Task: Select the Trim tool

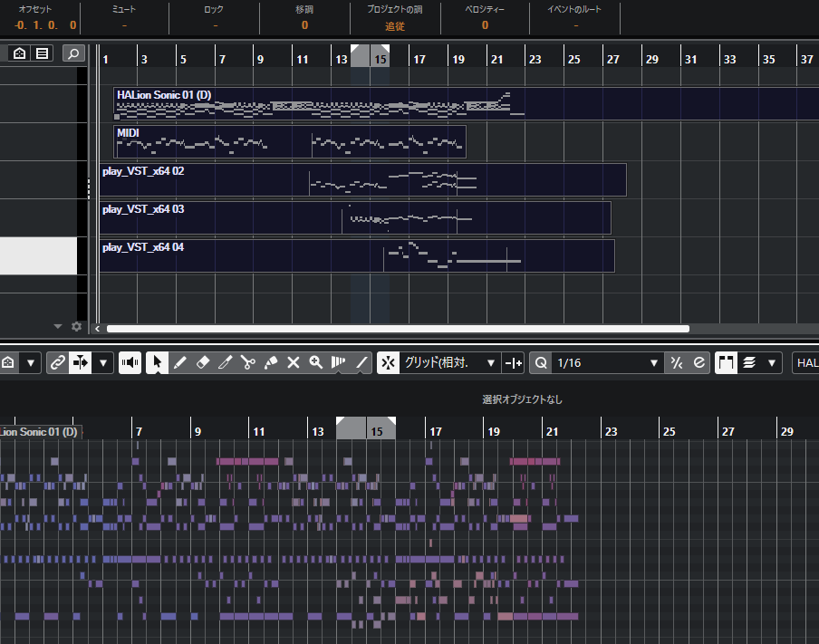Action: pyautogui.click(x=225, y=362)
